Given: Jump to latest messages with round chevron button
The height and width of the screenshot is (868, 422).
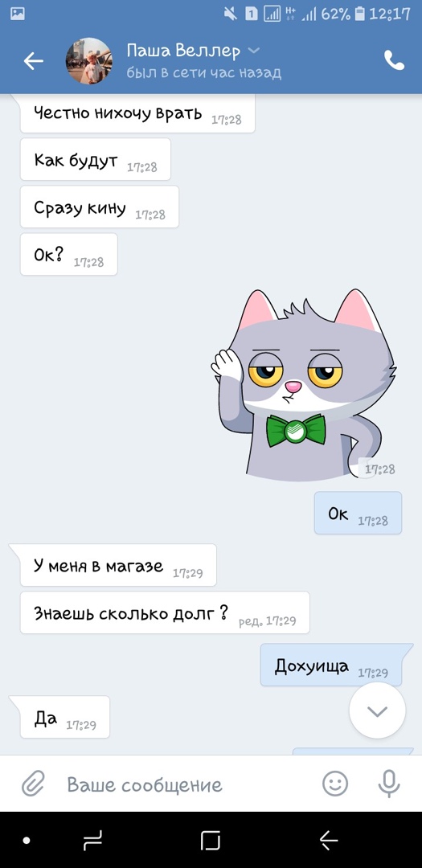Looking at the screenshot, I should (x=377, y=710).
